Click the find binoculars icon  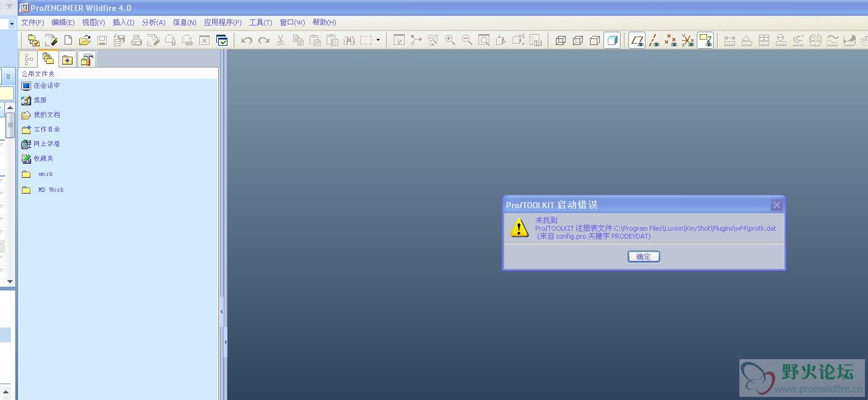pyautogui.click(x=349, y=41)
